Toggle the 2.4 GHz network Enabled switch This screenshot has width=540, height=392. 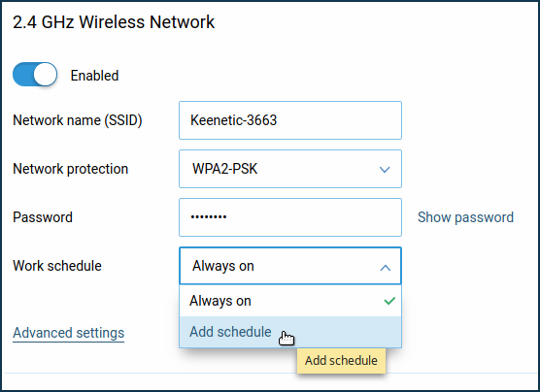tap(35, 75)
